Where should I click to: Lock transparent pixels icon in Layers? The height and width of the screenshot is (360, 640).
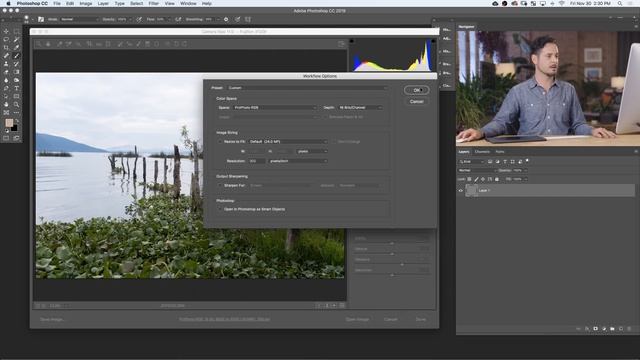click(469, 179)
